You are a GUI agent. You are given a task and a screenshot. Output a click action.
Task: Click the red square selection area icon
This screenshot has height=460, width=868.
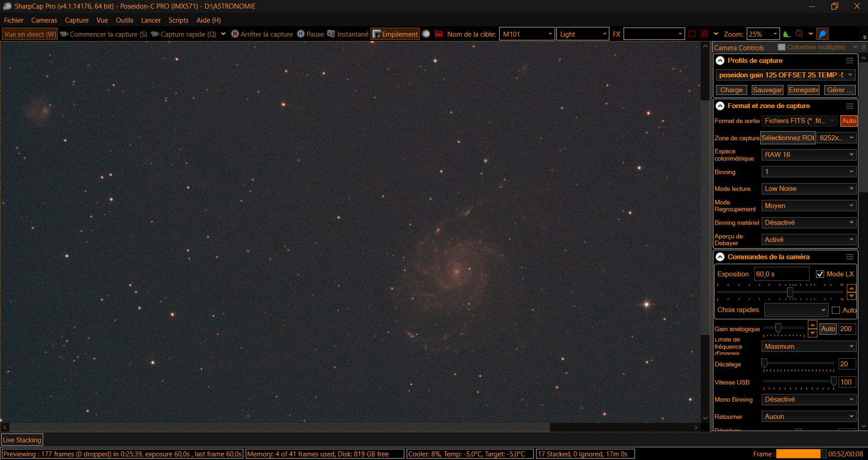click(x=692, y=34)
